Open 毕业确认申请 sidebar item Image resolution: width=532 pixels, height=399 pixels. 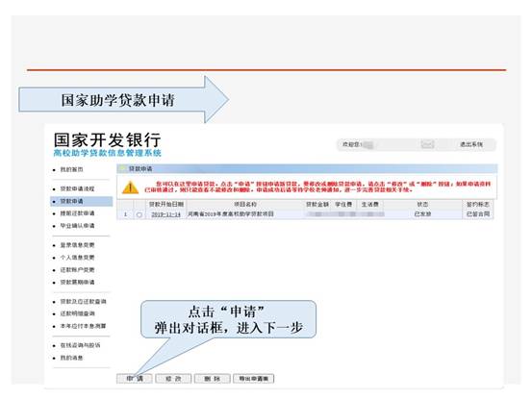point(77,225)
